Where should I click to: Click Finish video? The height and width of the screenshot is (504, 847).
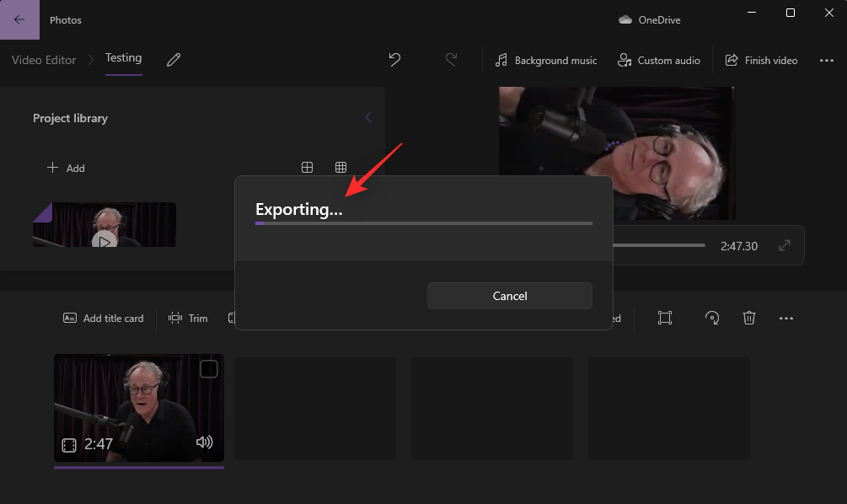(x=761, y=60)
